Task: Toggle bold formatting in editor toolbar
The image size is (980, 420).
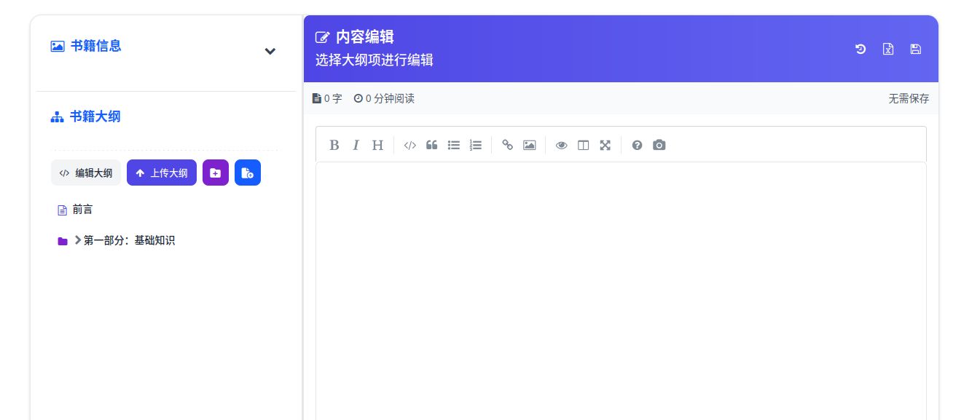Action: point(334,145)
